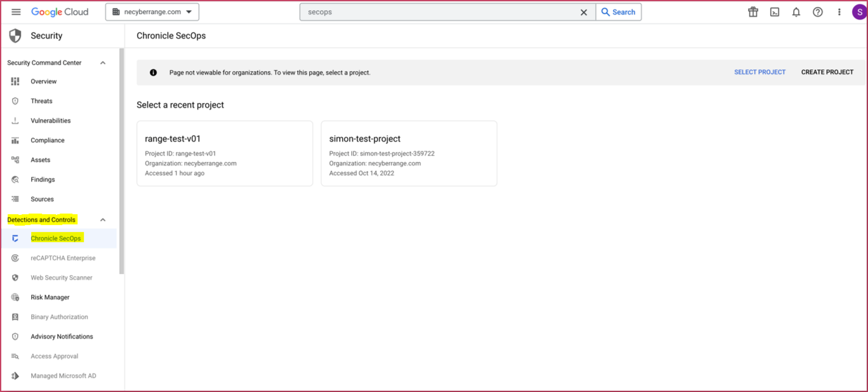This screenshot has width=868, height=392.
Task: Click the Advisory Notifications shield icon
Action: coord(15,337)
